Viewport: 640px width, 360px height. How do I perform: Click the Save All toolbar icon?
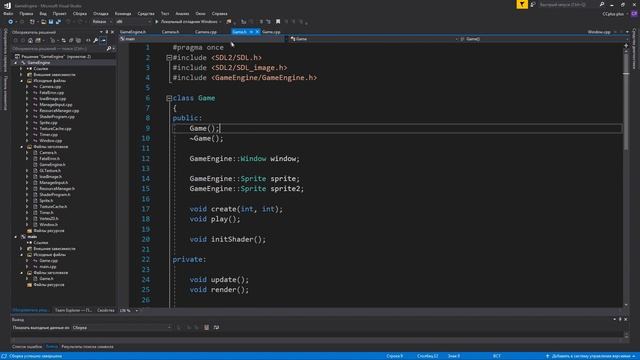point(58,22)
